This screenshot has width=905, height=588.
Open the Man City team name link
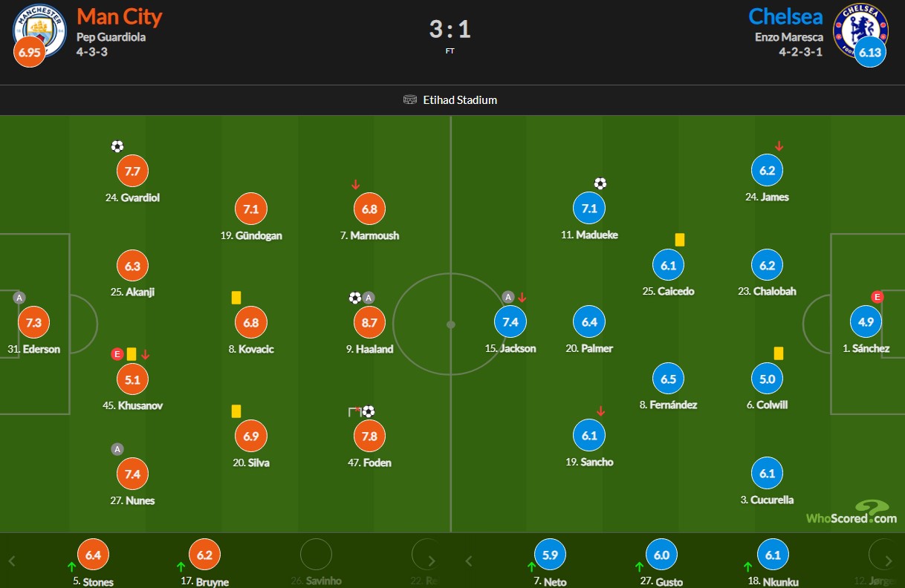120,16
